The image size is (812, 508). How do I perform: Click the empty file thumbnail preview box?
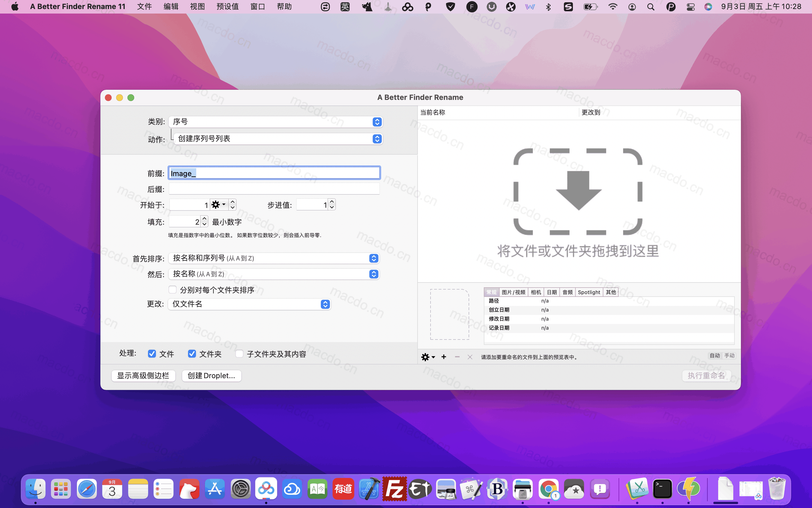tap(450, 314)
